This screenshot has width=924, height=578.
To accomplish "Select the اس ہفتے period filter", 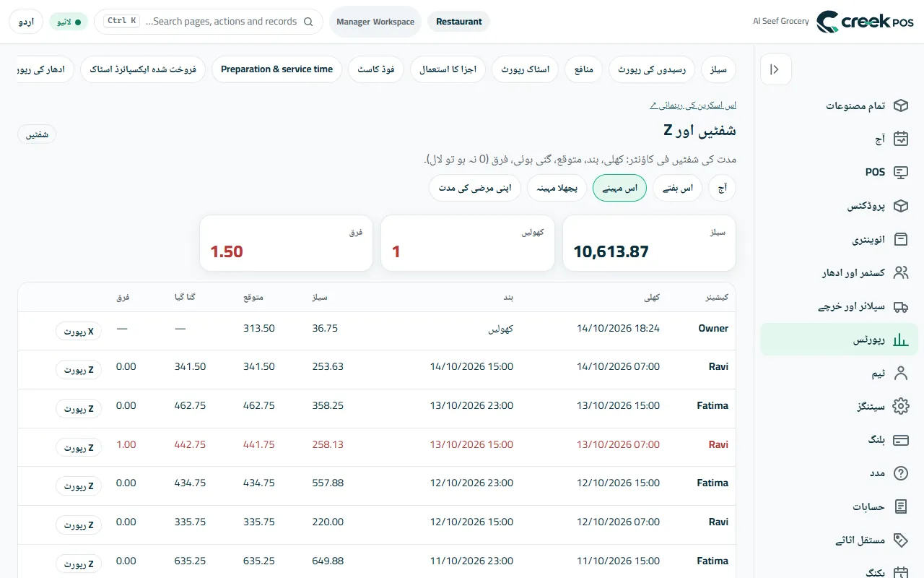I will pos(678,188).
